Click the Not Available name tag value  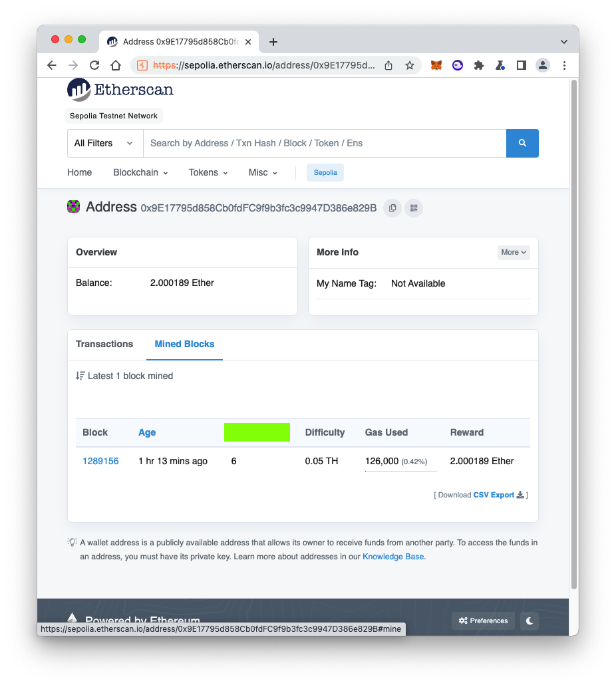coord(418,283)
